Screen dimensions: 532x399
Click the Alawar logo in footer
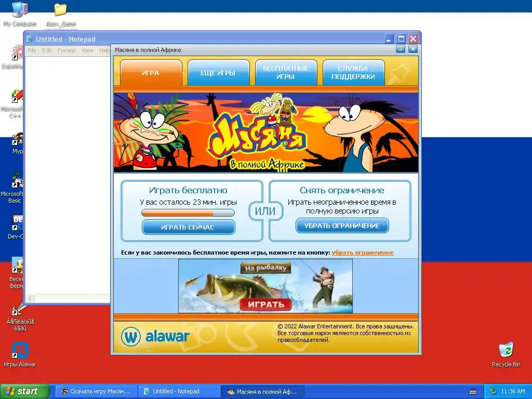(155, 336)
